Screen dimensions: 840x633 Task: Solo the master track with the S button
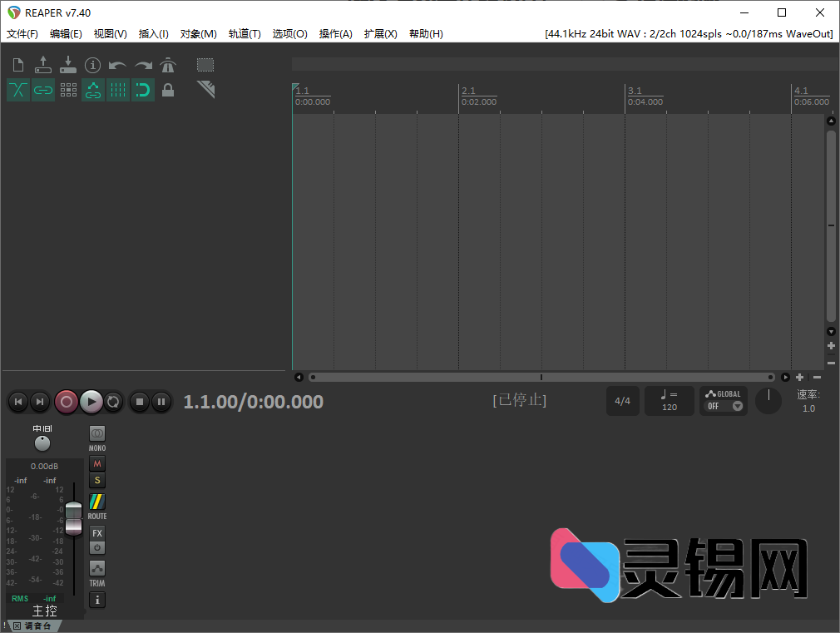click(x=96, y=480)
